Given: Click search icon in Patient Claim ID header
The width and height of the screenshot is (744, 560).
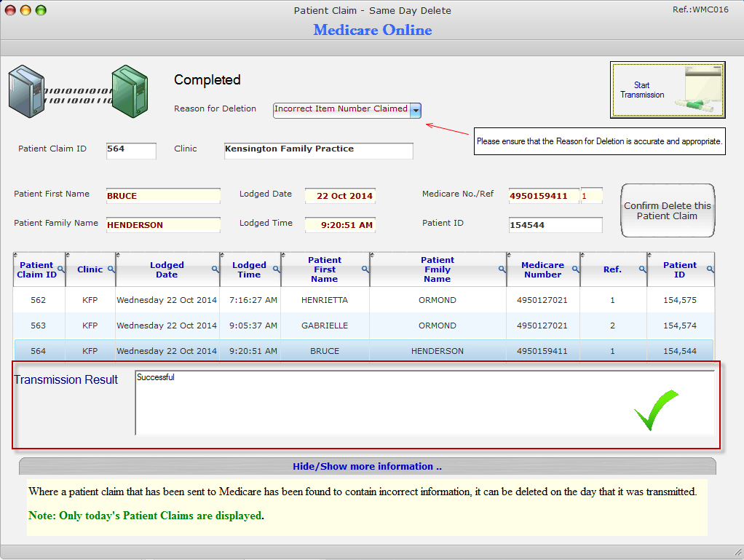Looking at the screenshot, I should click(x=60, y=269).
